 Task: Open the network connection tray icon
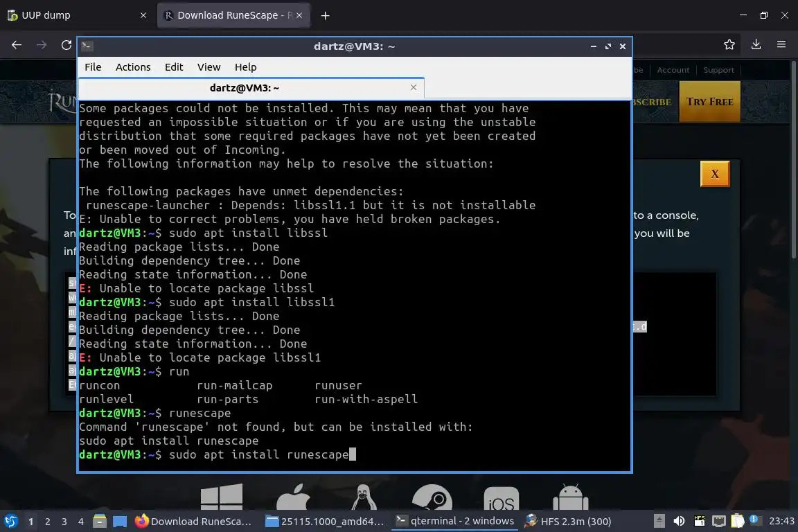[718, 522]
